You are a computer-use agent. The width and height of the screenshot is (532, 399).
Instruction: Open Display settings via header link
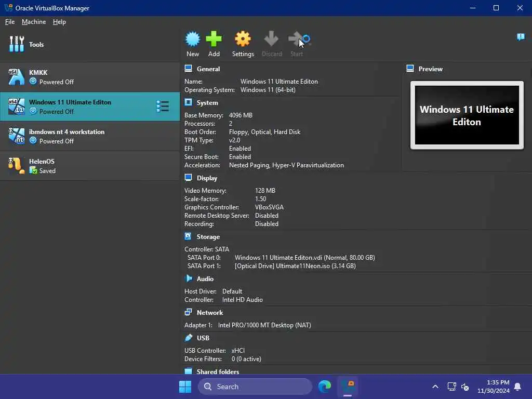[207, 178]
